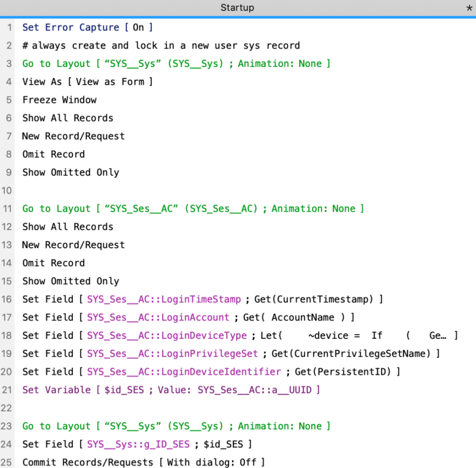476x468 pixels.
Task: Click line number 11 in the gutter
Action: pos(7,209)
